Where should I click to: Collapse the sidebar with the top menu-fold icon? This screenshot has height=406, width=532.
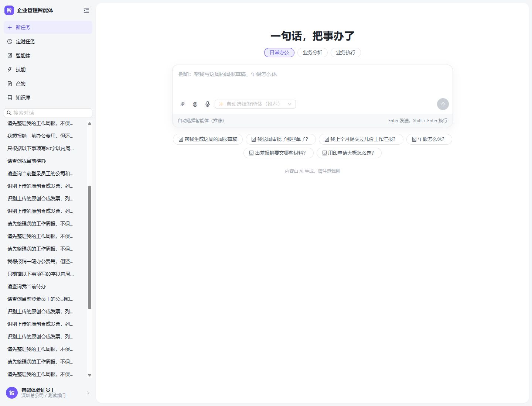(86, 10)
